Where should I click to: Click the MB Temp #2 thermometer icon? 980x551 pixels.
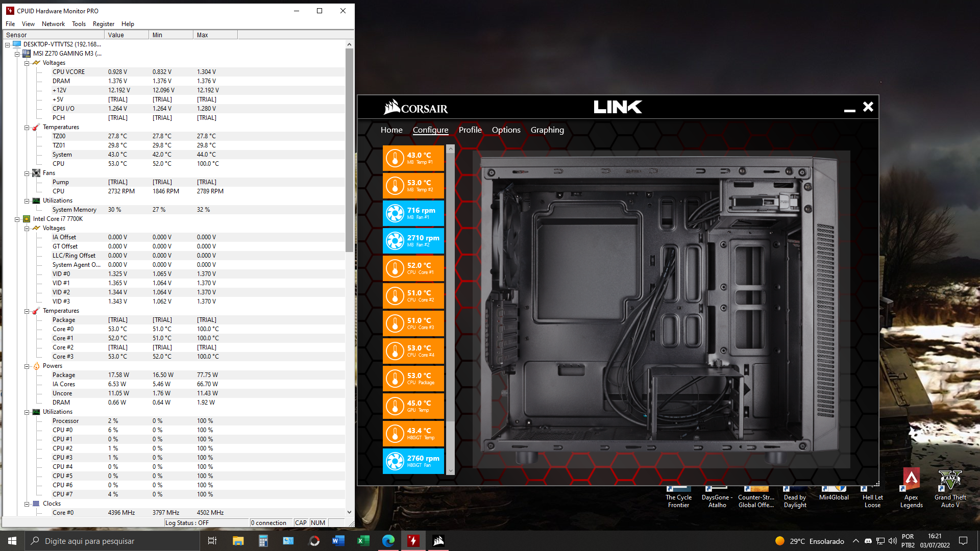point(395,186)
